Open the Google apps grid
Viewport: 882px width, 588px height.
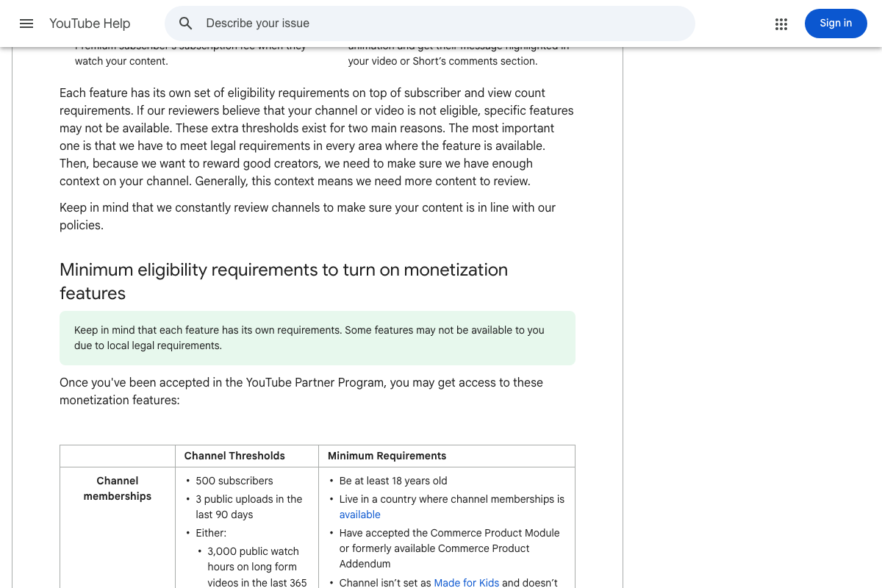(781, 24)
